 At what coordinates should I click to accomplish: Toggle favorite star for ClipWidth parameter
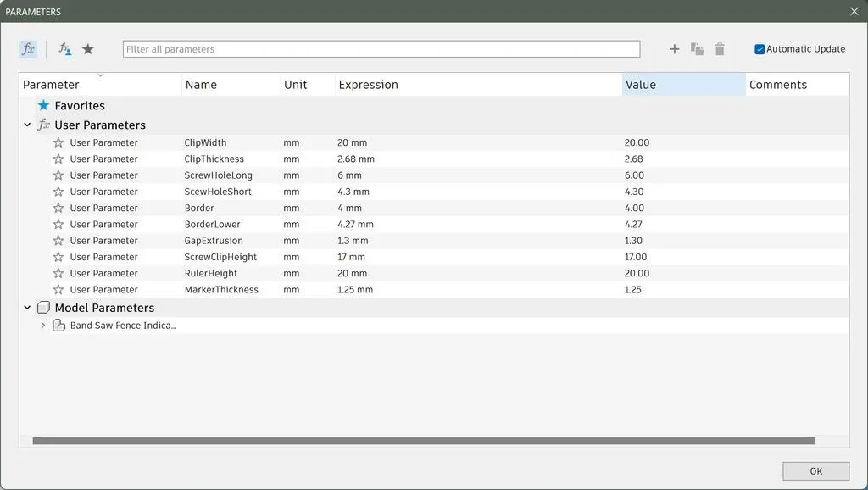coord(58,142)
